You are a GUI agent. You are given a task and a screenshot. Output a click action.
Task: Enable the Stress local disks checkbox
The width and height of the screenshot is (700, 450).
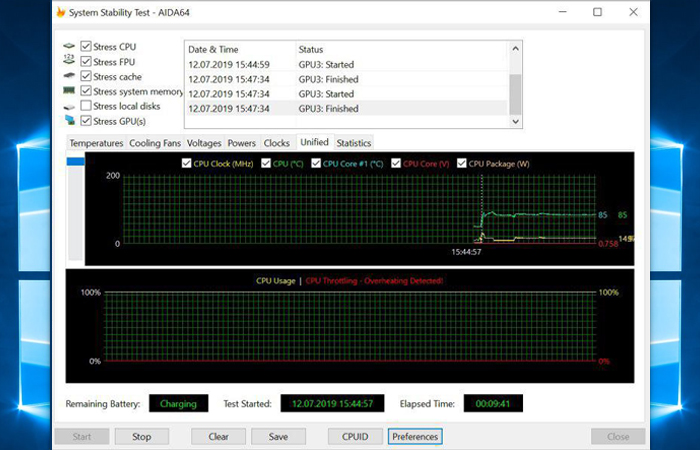pyautogui.click(x=86, y=106)
